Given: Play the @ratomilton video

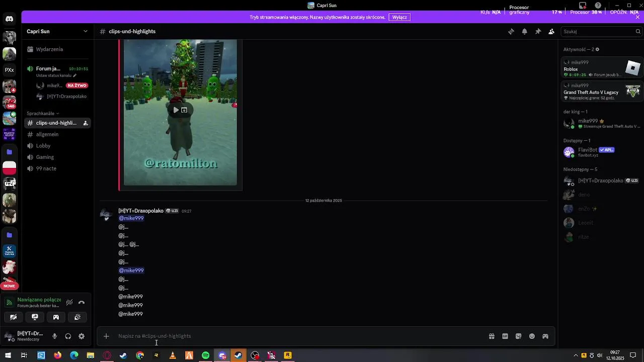Looking at the screenshot, I should (176, 110).
